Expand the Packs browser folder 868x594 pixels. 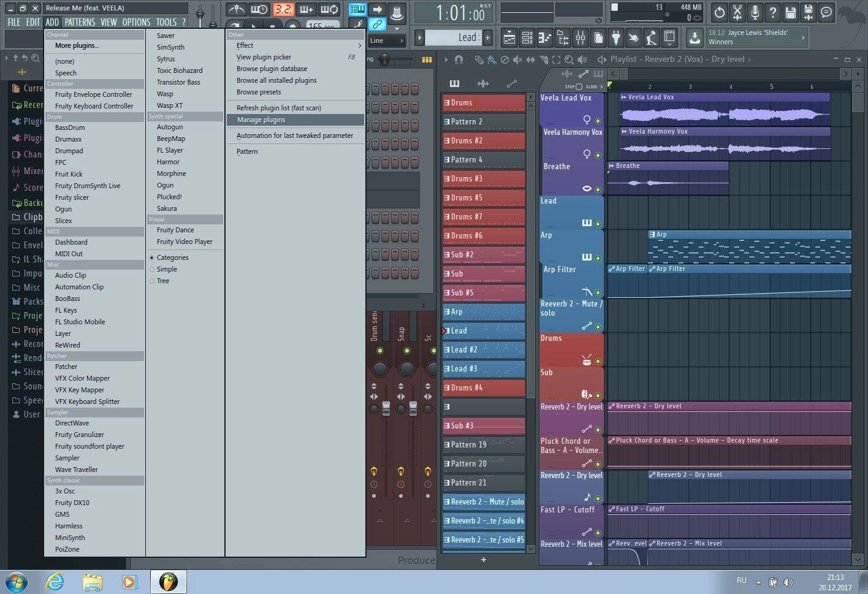pos(27,302)
